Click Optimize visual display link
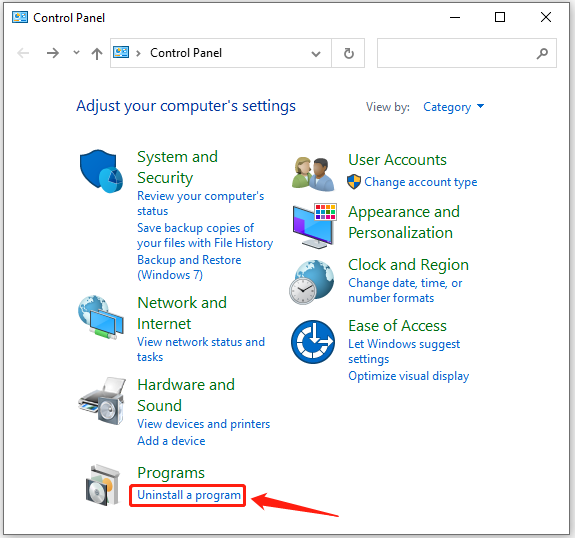 409,376
